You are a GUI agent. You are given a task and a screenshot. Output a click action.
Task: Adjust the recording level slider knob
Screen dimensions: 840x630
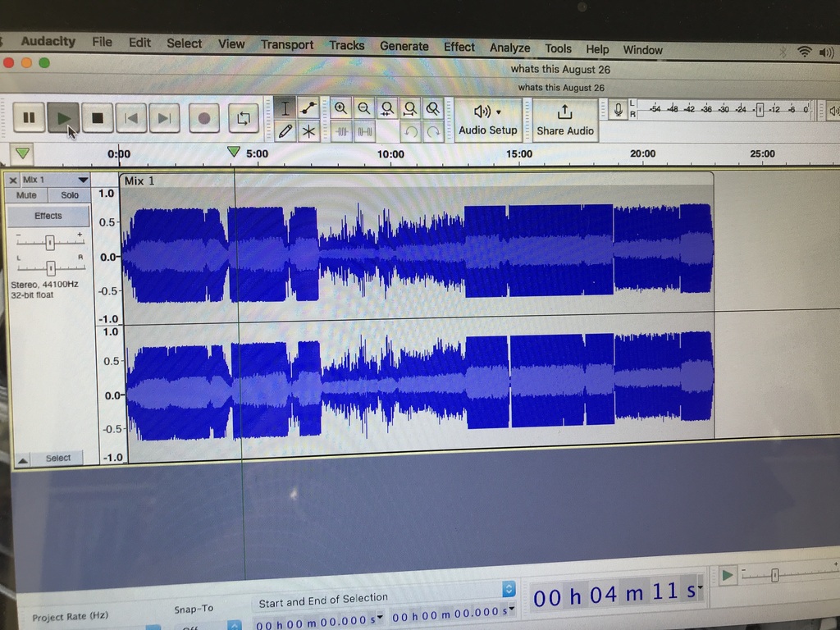pyautogui.click(x=760, y=111)
